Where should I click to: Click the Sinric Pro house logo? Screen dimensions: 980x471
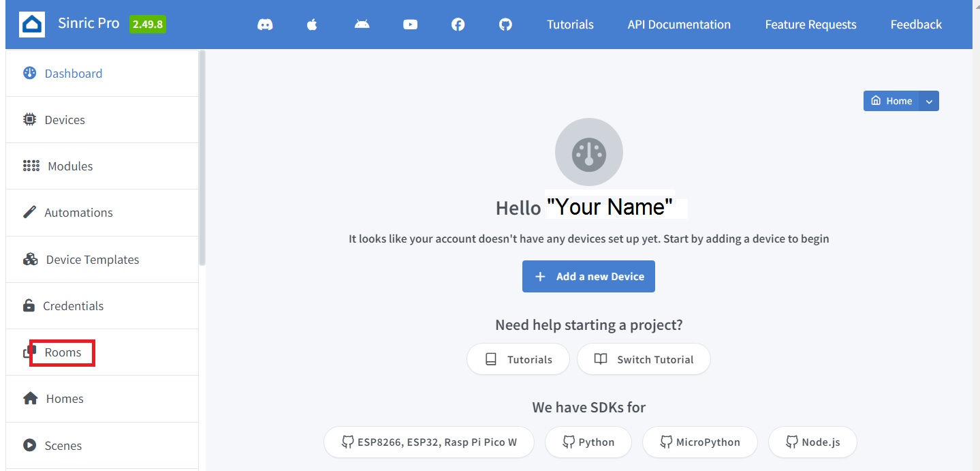click(32, 25)
